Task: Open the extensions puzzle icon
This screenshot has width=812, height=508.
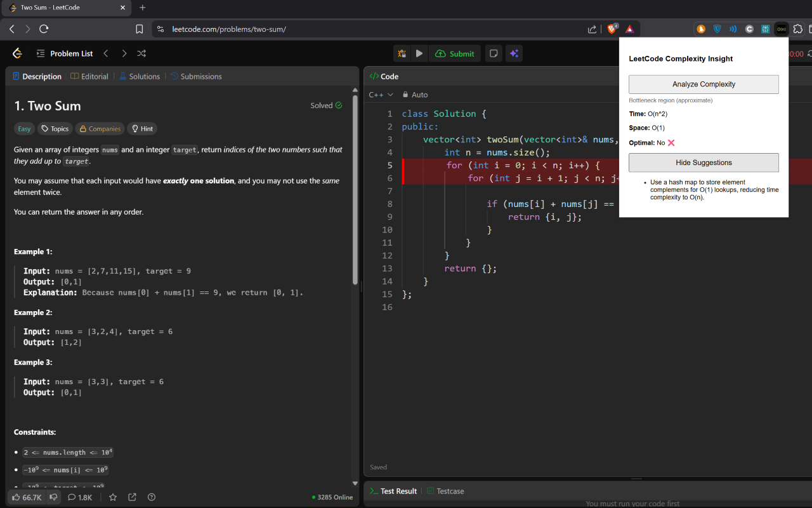Action: tap(798, 29)
